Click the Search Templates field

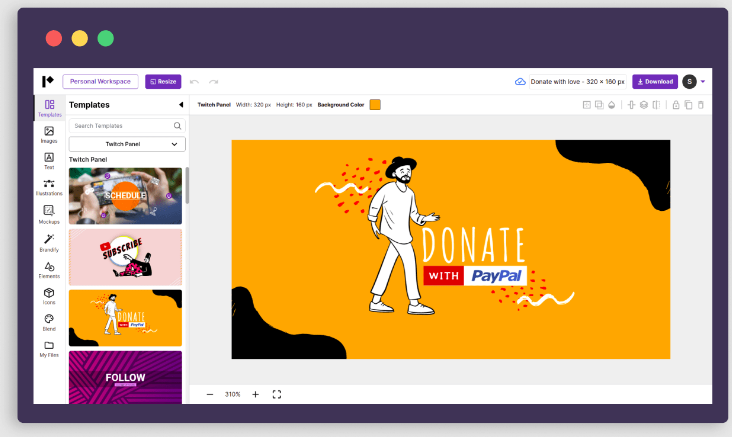click(127, 126)
